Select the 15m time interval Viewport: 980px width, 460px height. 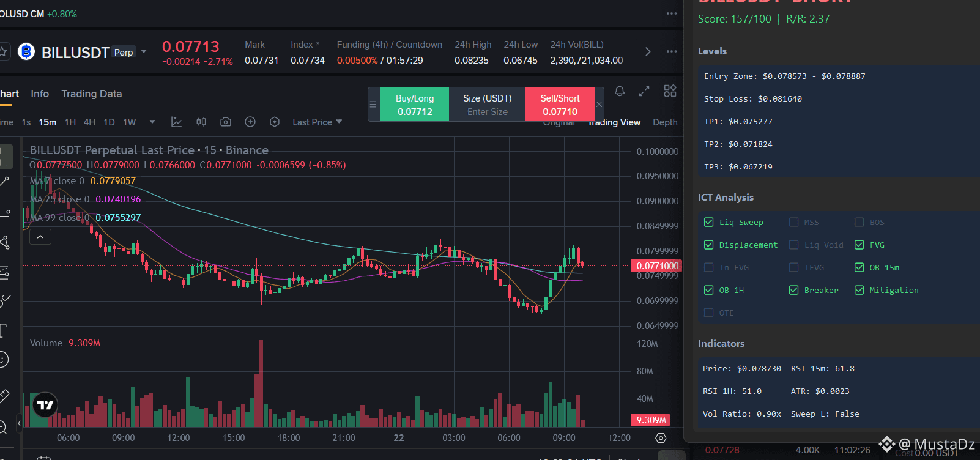pyautogui.click(x=48, y=122)
